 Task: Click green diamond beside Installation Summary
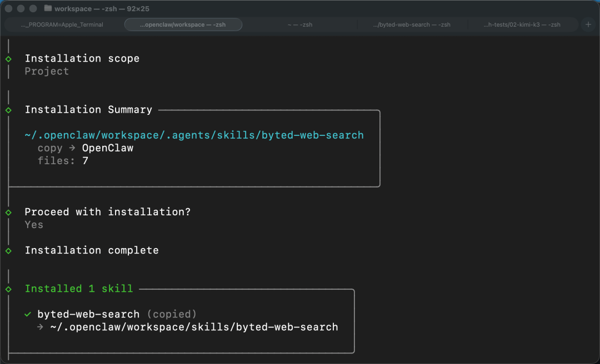point(8,110)
